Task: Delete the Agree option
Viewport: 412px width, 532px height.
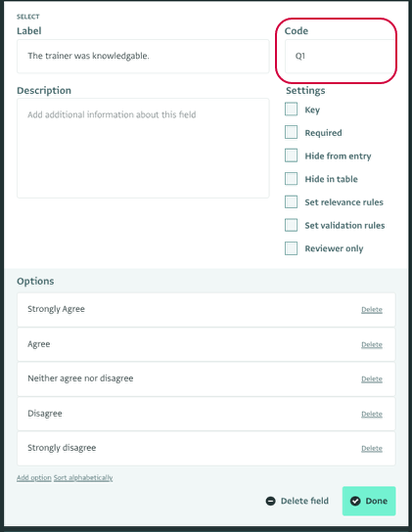Action: point(372,344)
